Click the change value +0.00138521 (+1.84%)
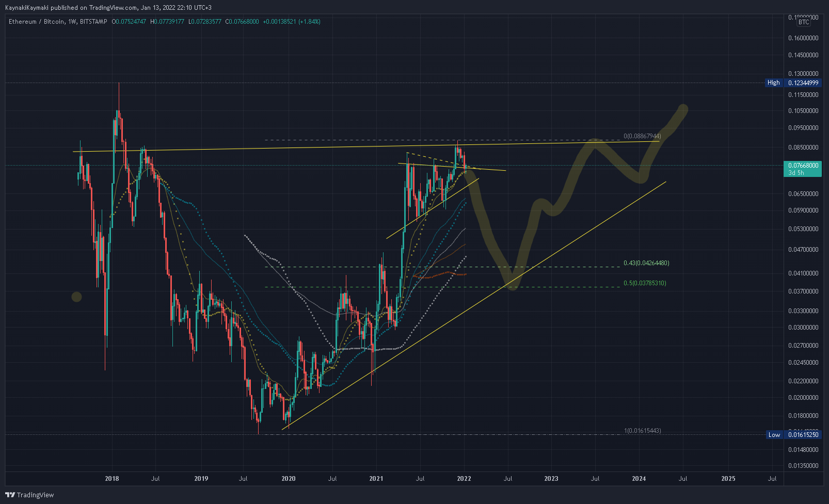 coord(292,22)
